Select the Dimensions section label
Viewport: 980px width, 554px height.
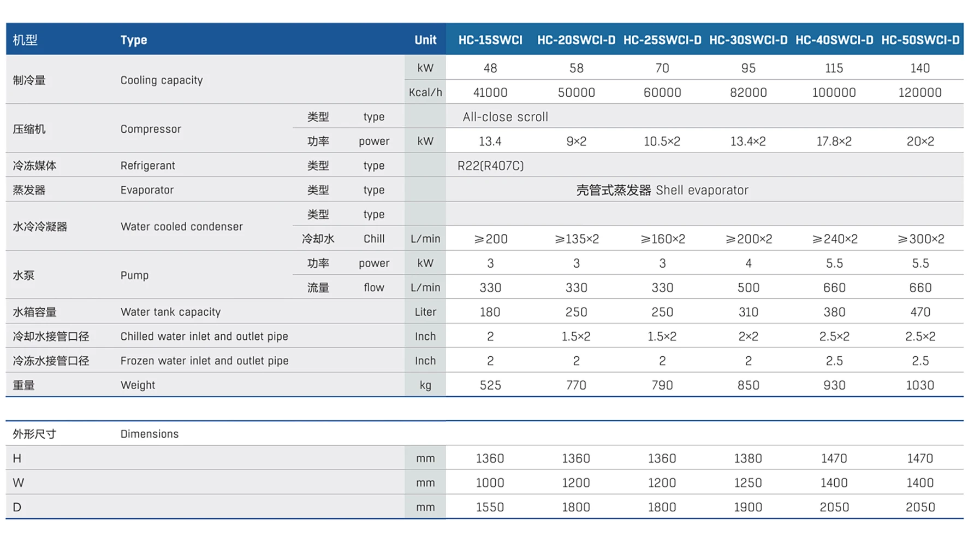[150, 434]
